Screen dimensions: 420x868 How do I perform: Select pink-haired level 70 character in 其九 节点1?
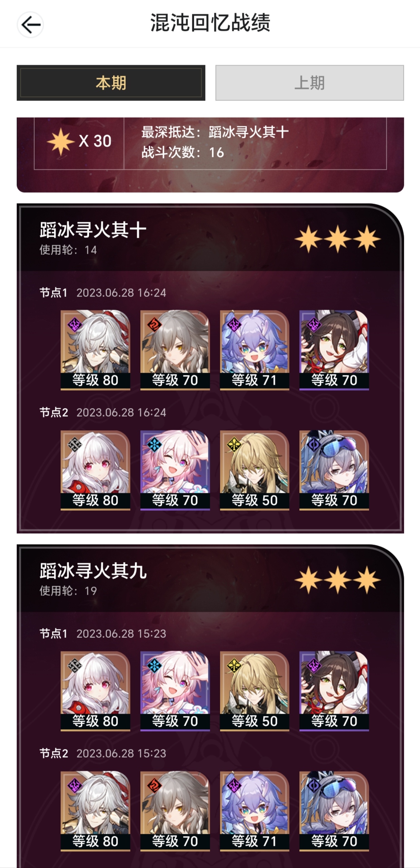coord(175,691)
